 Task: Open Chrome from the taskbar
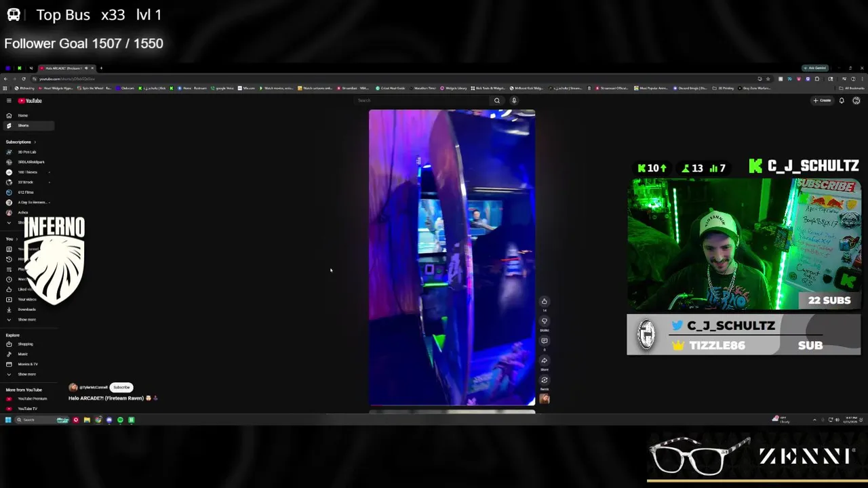tap(98, 420)
